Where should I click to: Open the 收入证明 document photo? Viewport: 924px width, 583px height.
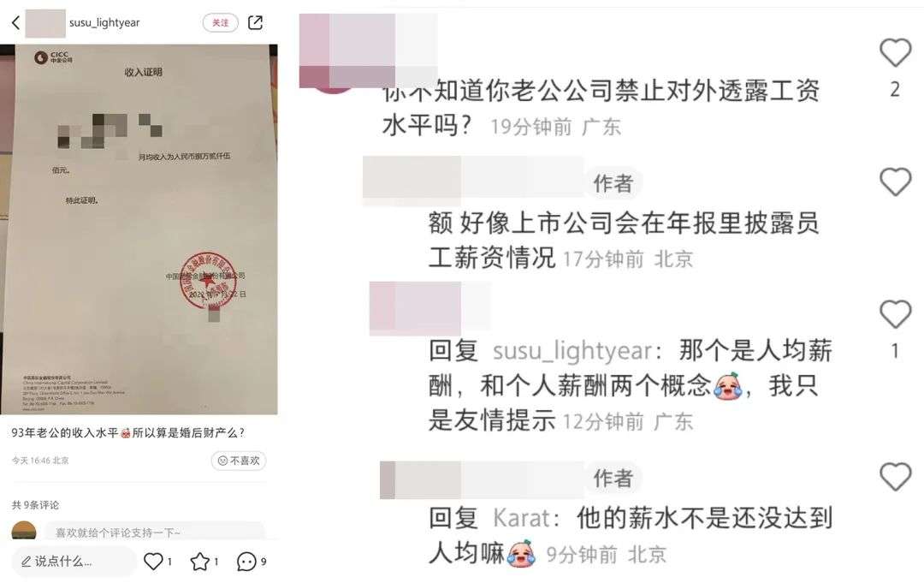point(139,229)
